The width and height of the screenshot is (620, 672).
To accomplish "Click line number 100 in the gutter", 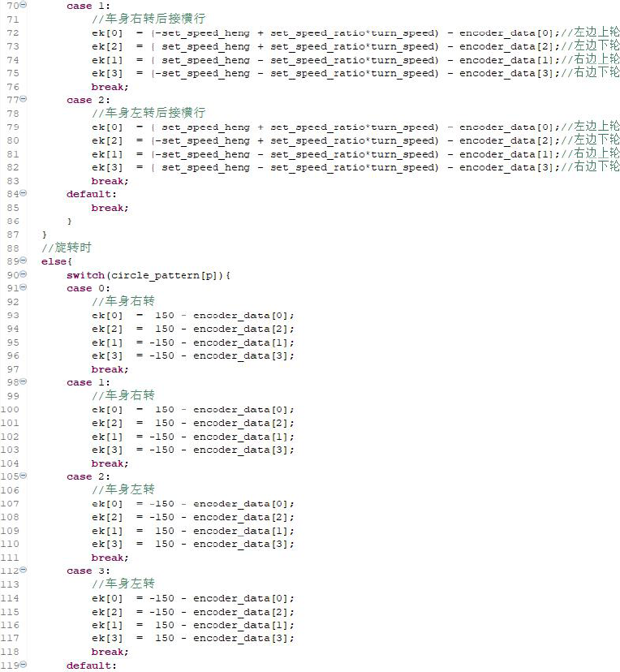I will (x=10, y=409).
